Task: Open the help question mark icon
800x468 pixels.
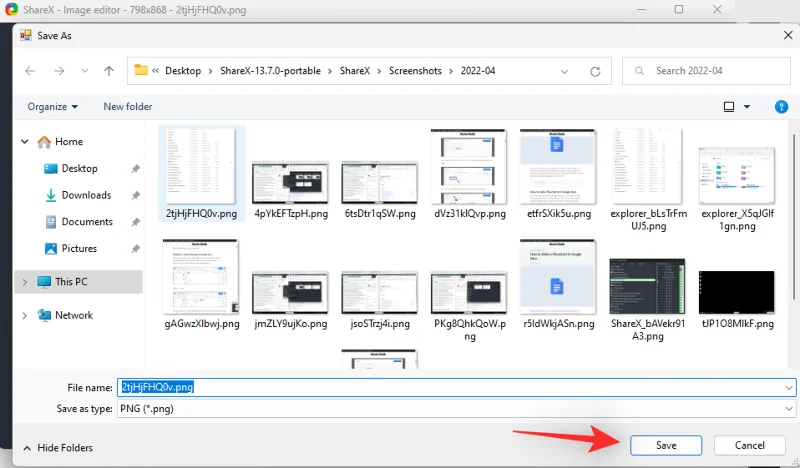Action: pos(781,106)
